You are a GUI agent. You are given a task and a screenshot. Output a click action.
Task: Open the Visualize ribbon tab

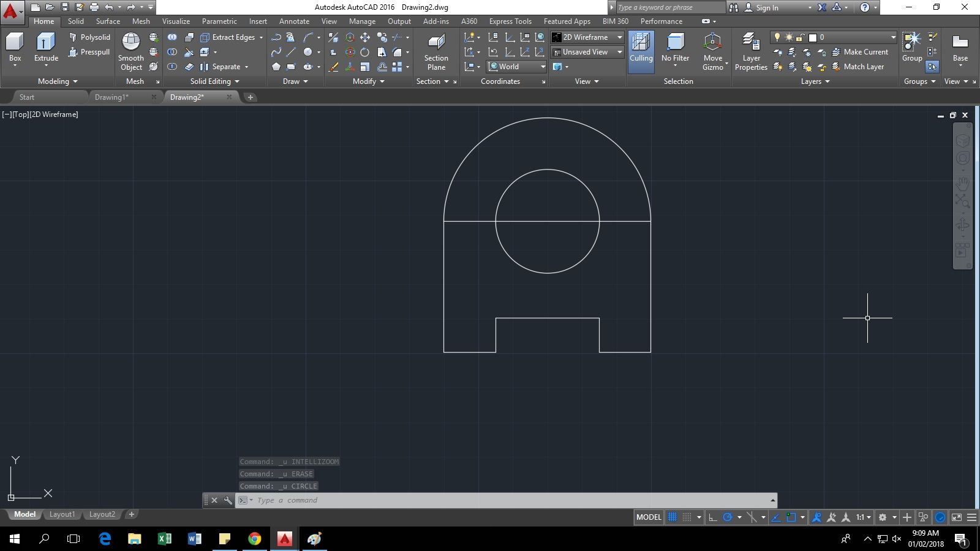(x=176, y=21)
